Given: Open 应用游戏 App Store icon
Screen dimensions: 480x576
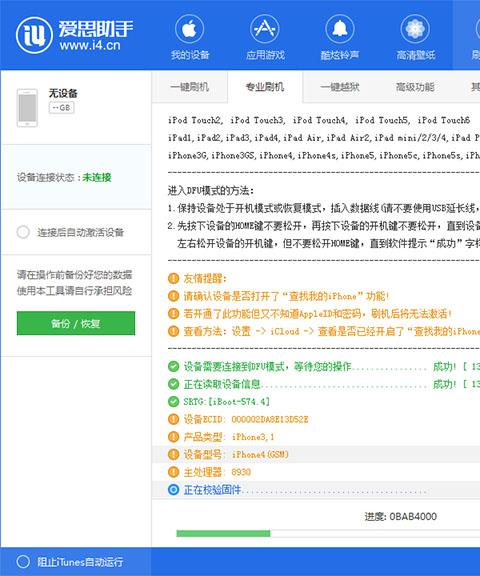Looking at the screenshot, I should pos(264,29).
